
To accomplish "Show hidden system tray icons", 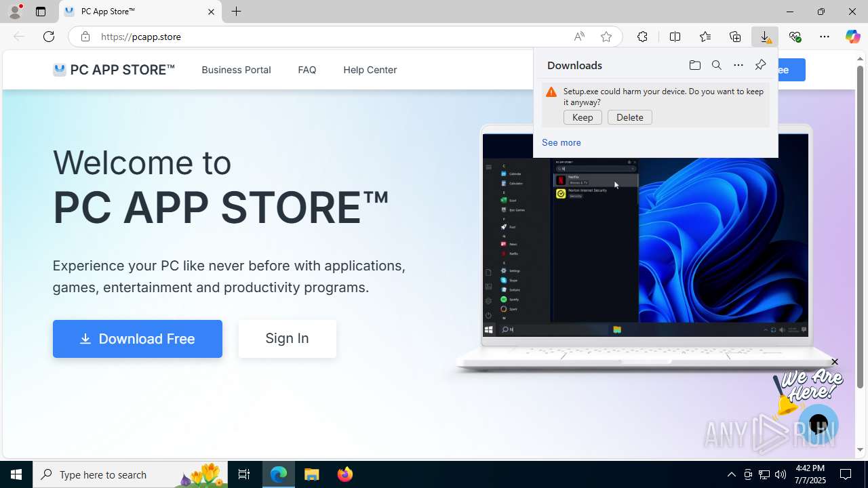I will tap(731, 474).
